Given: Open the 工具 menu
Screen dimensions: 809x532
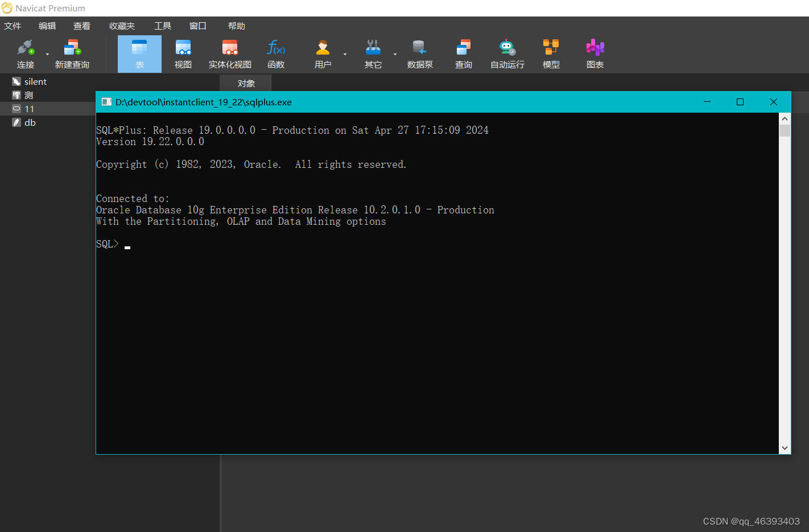Looking at the screenshot, I should coord(163,26).
